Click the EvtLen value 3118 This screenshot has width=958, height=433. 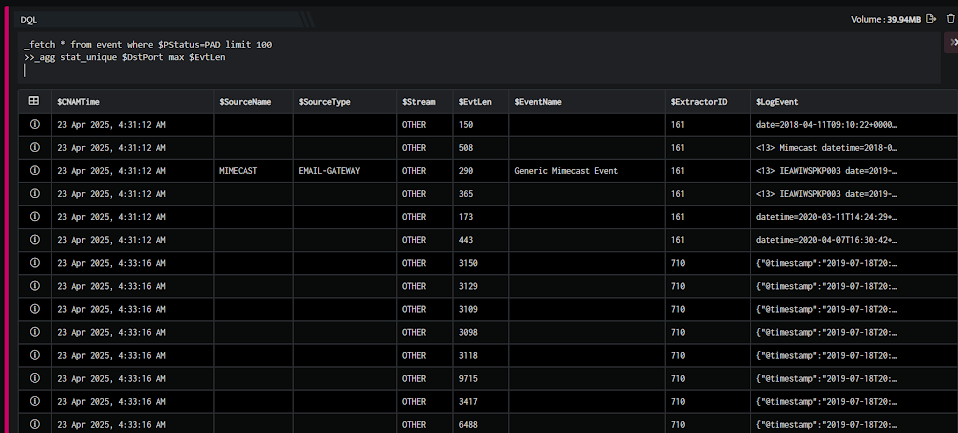[468, 355]
